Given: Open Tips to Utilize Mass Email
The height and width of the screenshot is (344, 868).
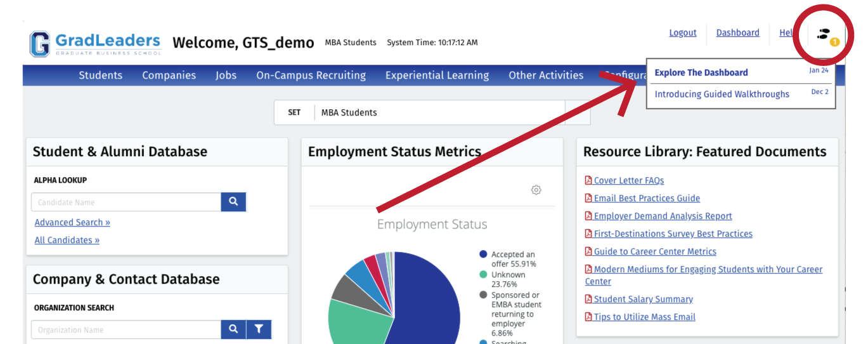Looking at the screenshot, I should point(645,317).
